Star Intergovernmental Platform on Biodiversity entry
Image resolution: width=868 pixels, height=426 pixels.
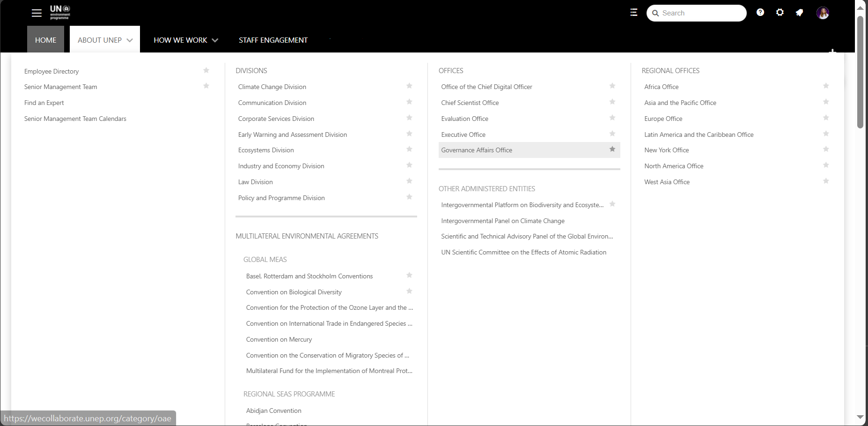click(612, 204)
